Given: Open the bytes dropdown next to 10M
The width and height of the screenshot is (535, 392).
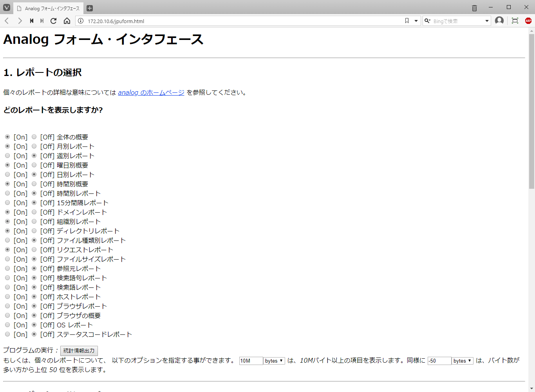Looking at the screenshot, I should tap(274, 361).
